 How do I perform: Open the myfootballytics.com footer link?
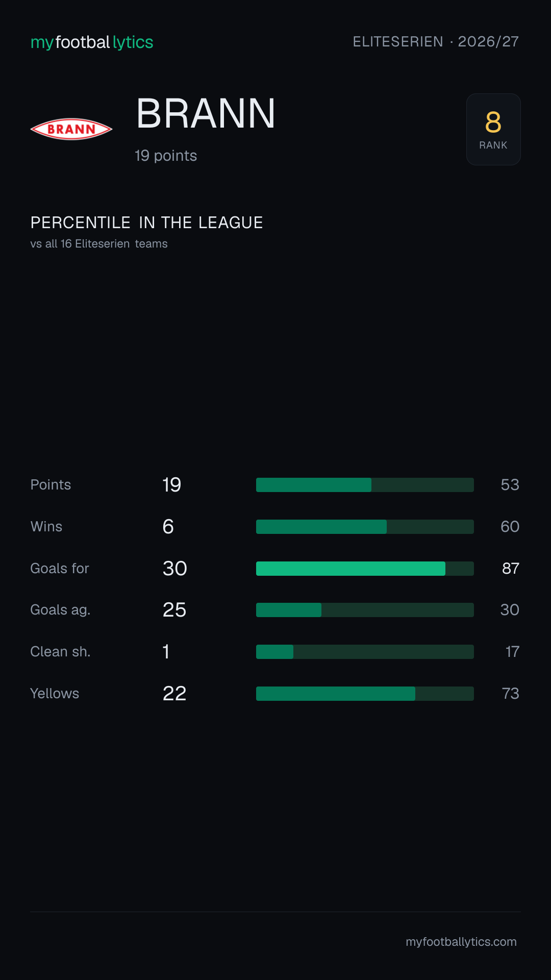pyautogui.click(x=461, y=942)
